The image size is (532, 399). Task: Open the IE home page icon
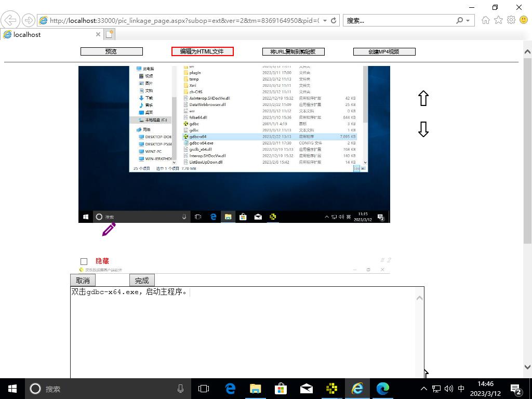click(x=486, y=20)
